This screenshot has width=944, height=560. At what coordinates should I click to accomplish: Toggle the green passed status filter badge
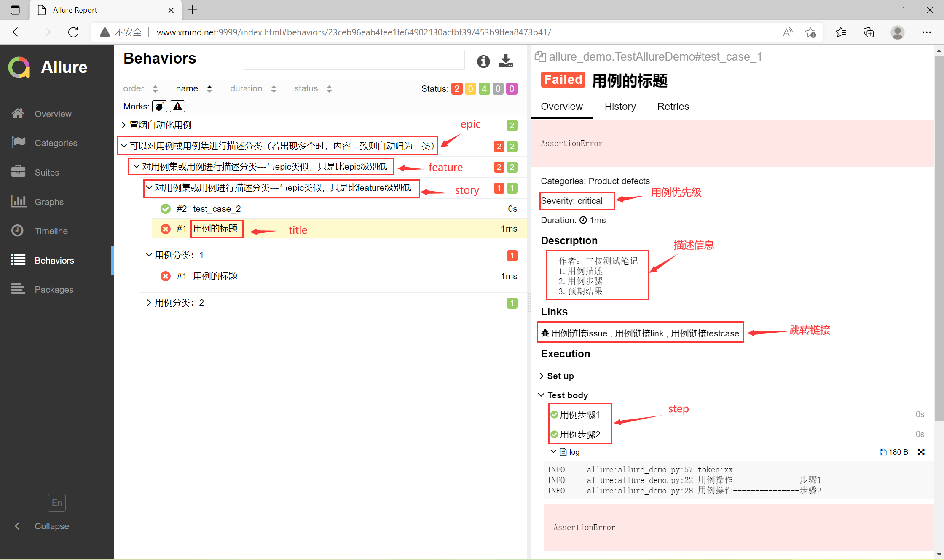[484, 89]
